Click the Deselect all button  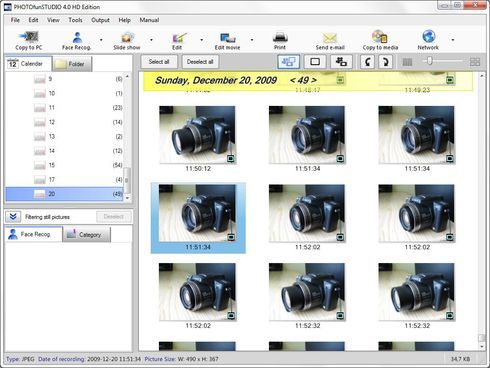tap(200, 62)
